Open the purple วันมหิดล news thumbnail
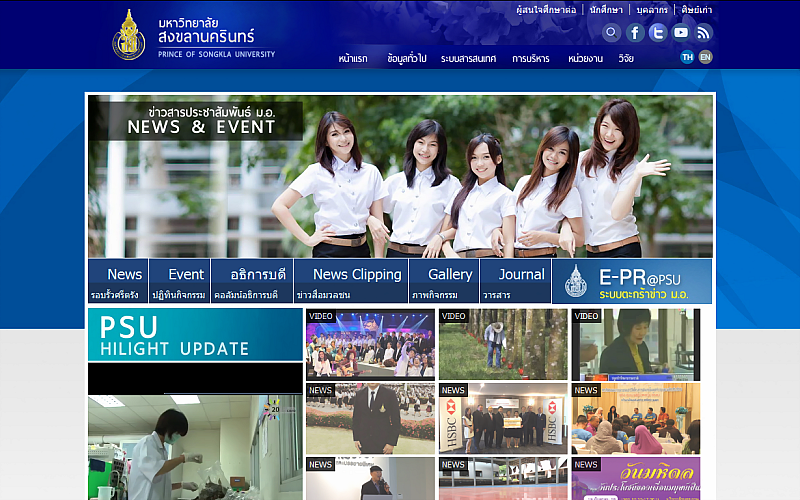This screenshot has height=500, width=800. click(636, 479)
